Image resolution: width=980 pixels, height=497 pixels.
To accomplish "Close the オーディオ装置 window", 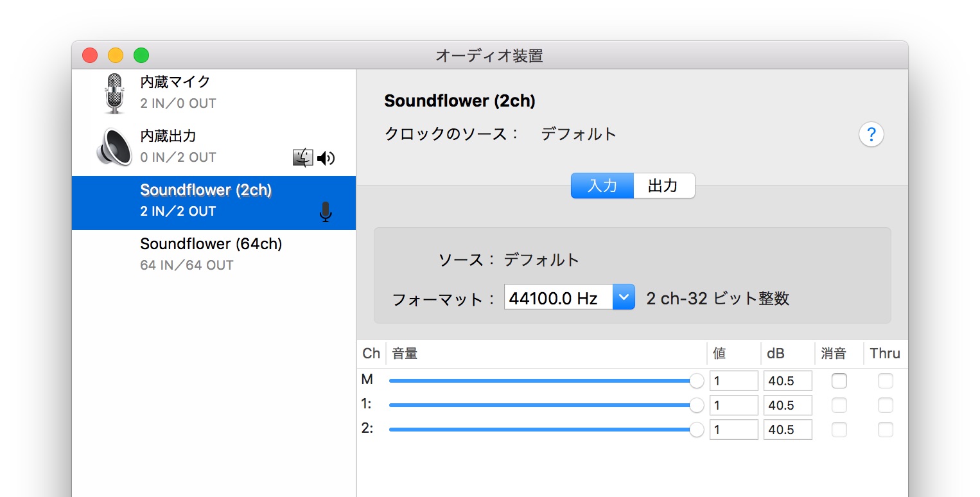I will point(90,55).
